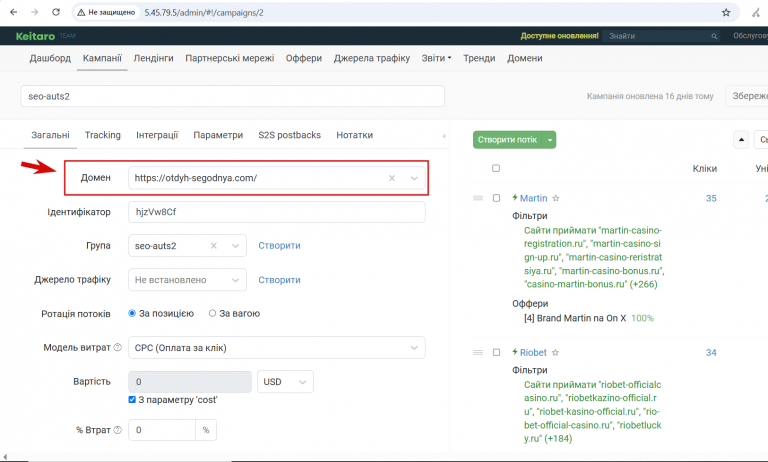Star the Riobet stream
The height and width of the screenshot is (462, 768).
(555, 353)
